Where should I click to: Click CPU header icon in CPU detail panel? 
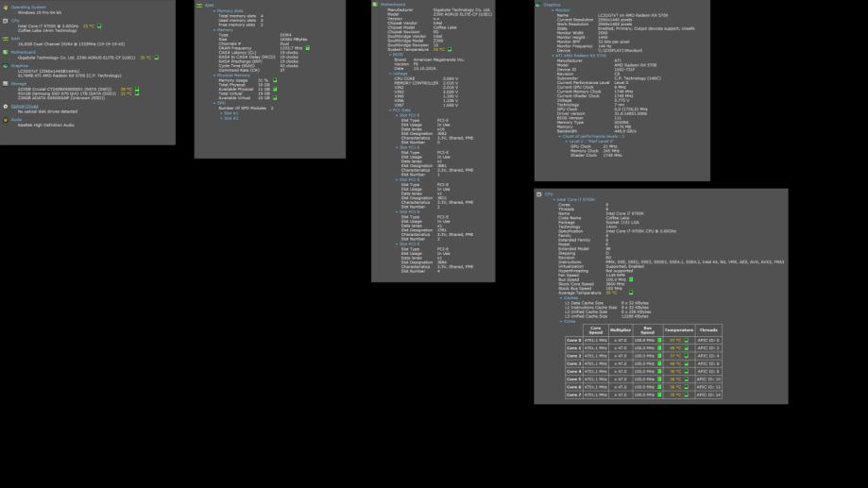click(539, 194)
